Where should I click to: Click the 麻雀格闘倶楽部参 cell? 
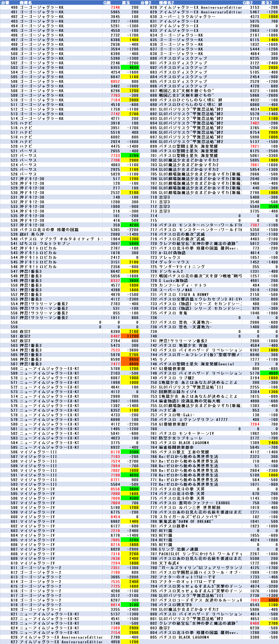200,447
